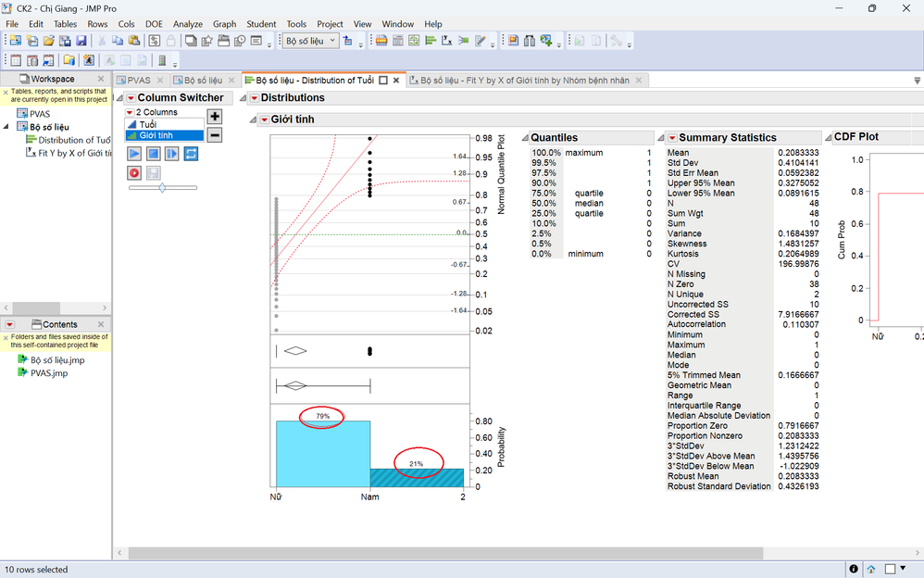Click the binoculars search icon in the toolbar
The width and height of the screenshot is (924, 578).
530,41
